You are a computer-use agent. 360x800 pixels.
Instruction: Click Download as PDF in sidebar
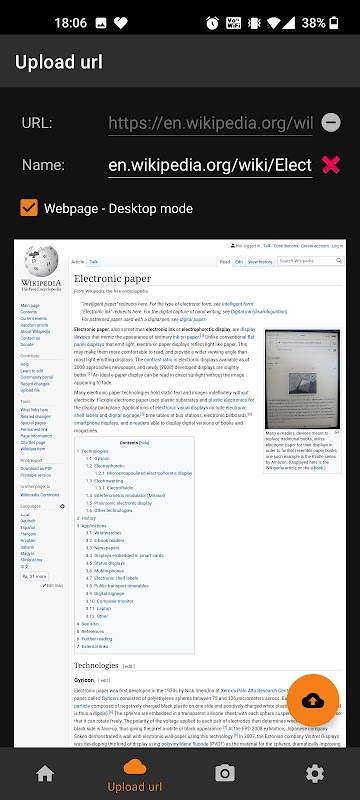coord(36,468)
